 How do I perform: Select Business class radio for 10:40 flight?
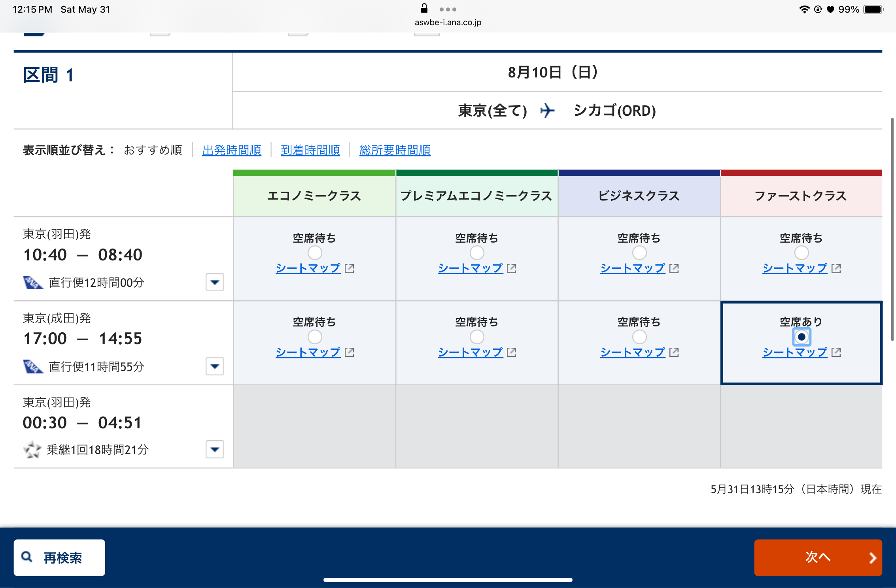(x=639, y=253)
